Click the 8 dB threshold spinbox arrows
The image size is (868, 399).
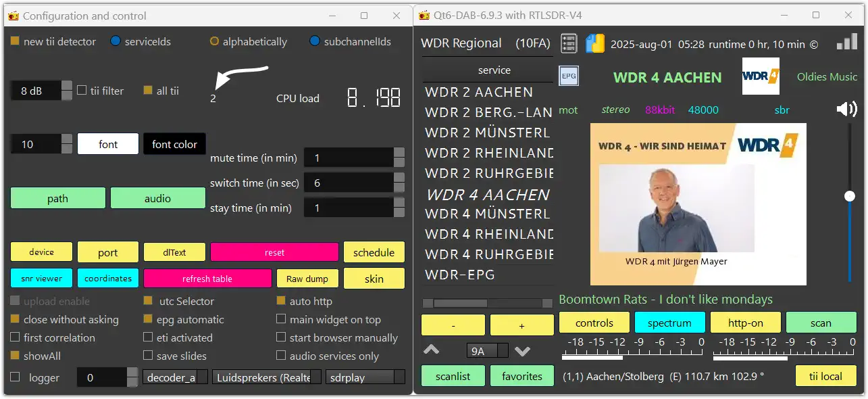click(67, 90)
